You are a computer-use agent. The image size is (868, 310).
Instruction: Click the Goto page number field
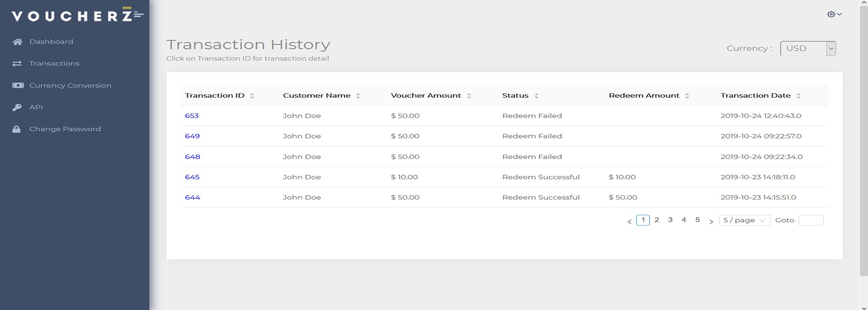(811, 220)
